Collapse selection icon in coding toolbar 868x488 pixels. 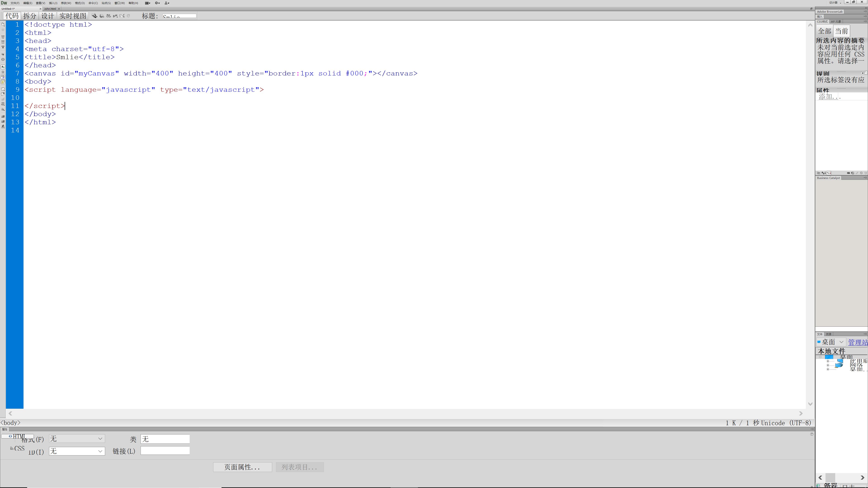click(x=3, y=42)
